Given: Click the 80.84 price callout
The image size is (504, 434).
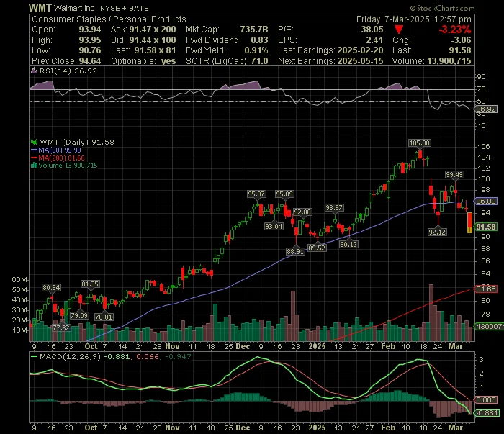Looking at the screenshot, I should point(51,287).
